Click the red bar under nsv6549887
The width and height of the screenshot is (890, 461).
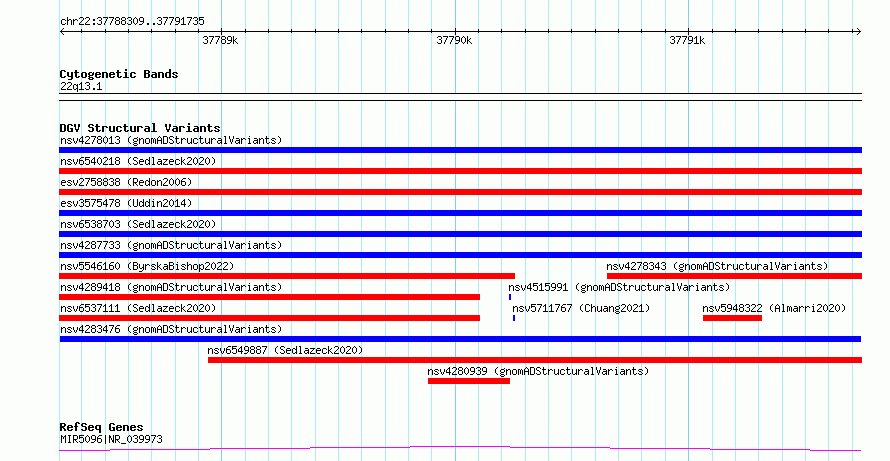[x=535, y=360]
